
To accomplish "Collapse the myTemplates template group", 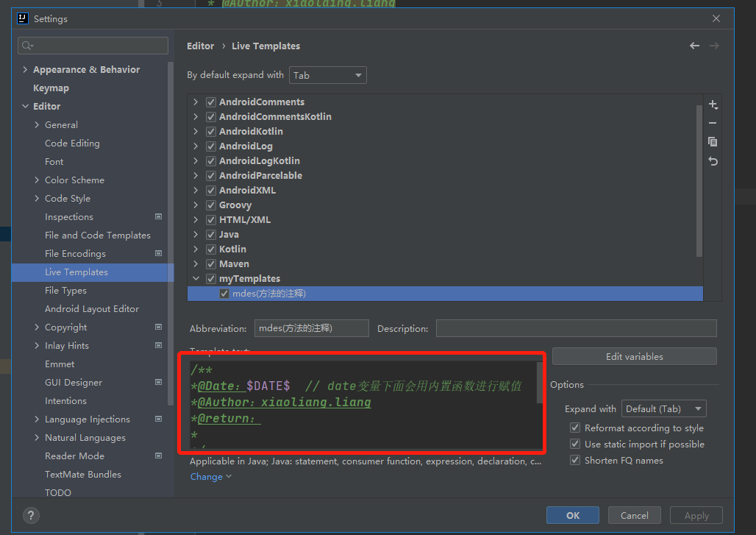I will 196,279.
